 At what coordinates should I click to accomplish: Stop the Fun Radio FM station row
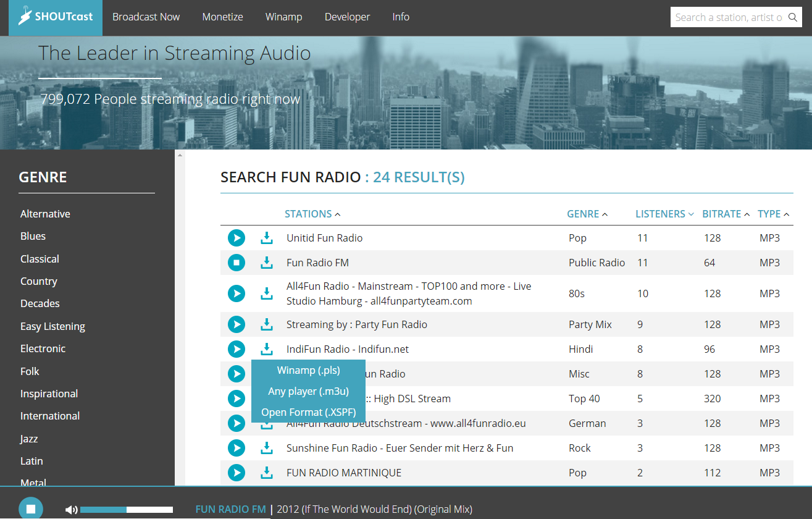[x=236, y=263]
